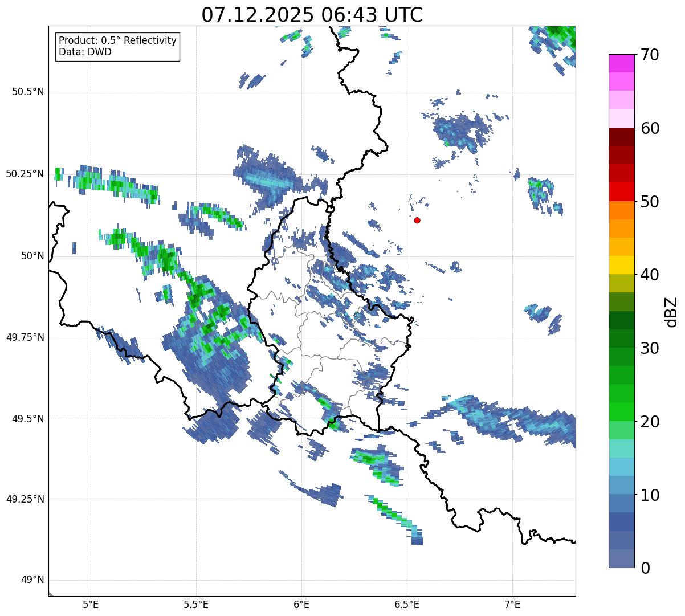Image resolution: width=685 pixels, height=616 pixels.
Task: Click the 'Data: DWD' label
Action: (85, 52)
